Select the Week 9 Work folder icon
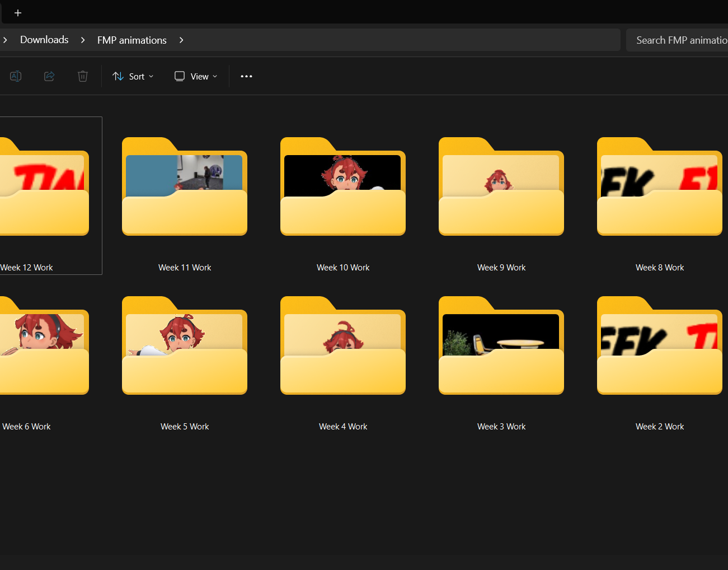728x570 pixels. tap(501, 186)
